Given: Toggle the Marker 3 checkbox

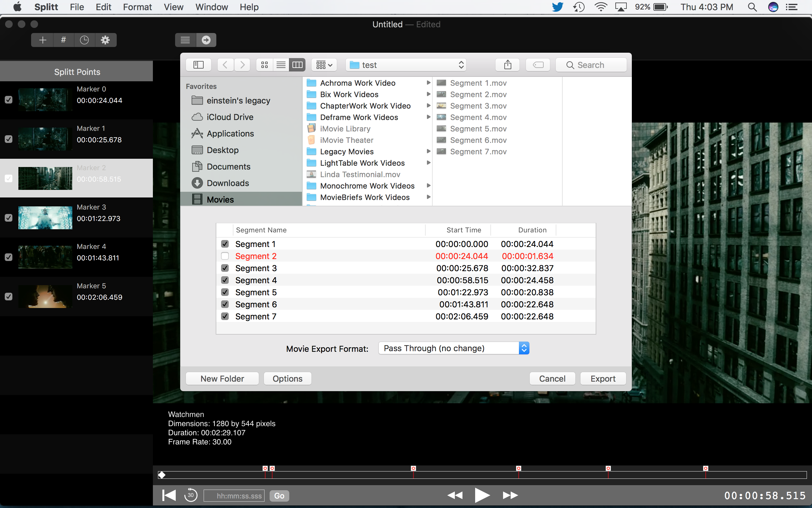Looking at the screenshot, I should [x=9, y=218].
